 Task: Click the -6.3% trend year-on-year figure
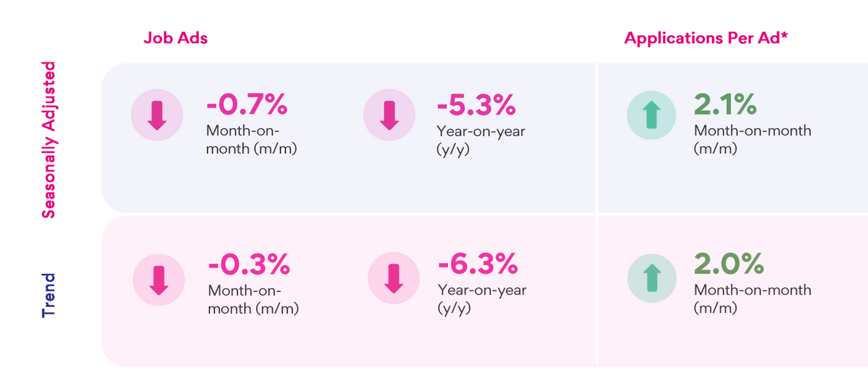478,265
